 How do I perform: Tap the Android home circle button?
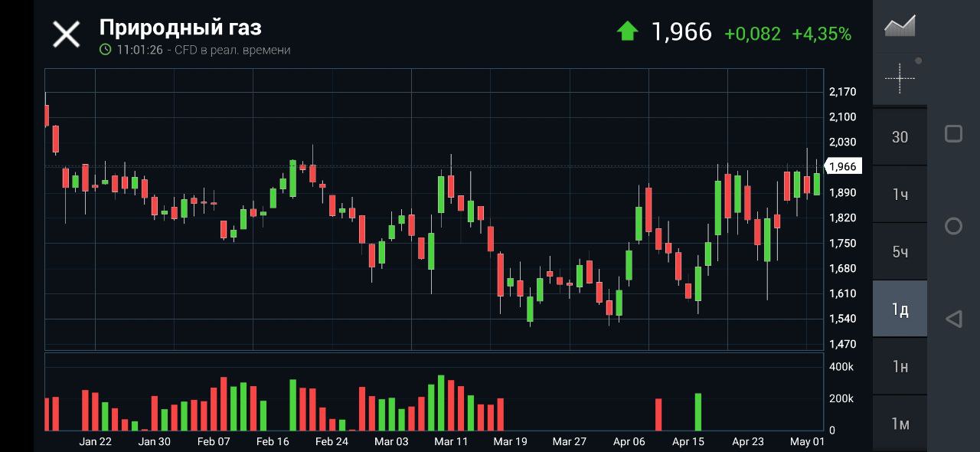(953, 226)
